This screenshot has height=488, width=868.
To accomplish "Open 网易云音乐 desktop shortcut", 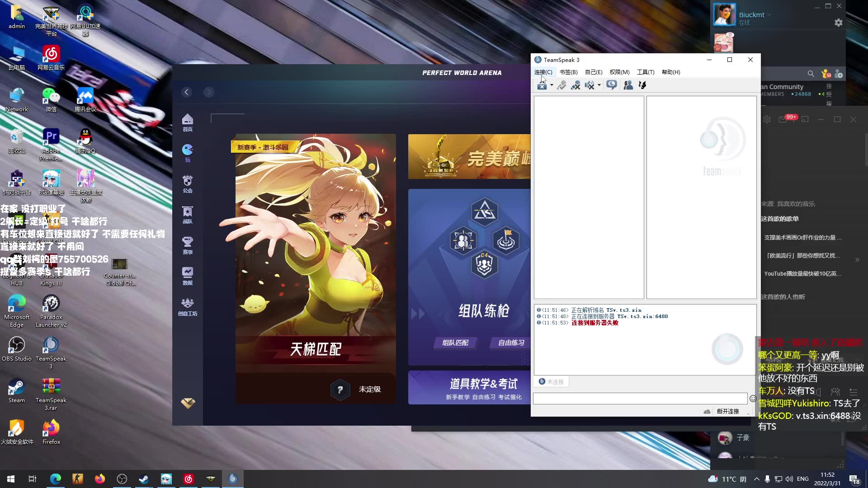I will click(x=51, y=58).
